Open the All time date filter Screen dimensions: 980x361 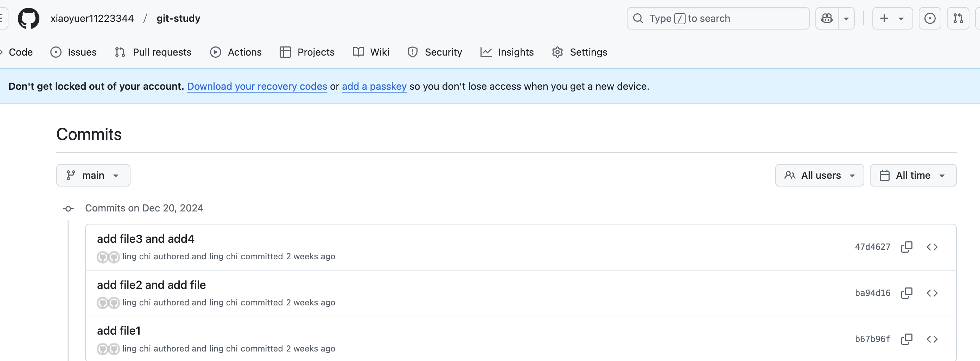pos(913,175)
